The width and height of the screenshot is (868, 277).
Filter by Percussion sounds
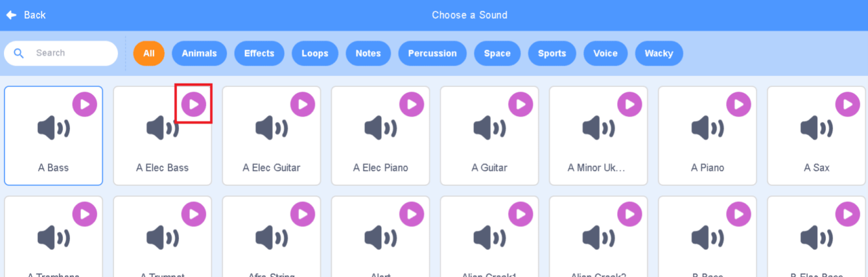coord(432,53)
